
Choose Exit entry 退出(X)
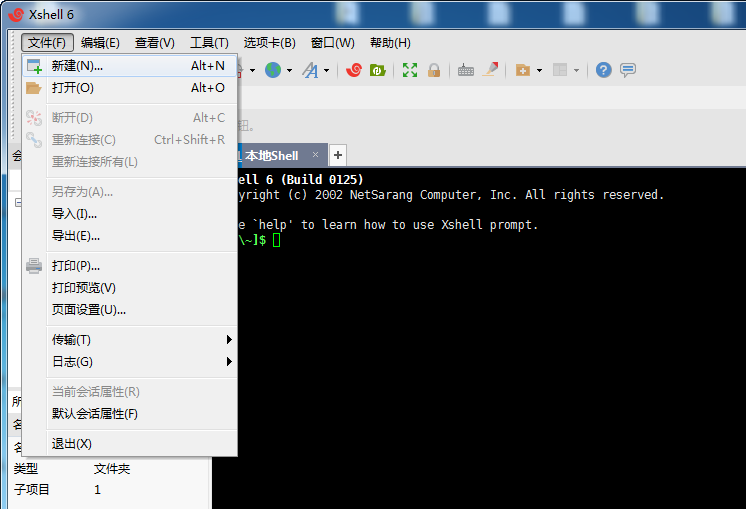pyautogui.click(x=129, y=444)
